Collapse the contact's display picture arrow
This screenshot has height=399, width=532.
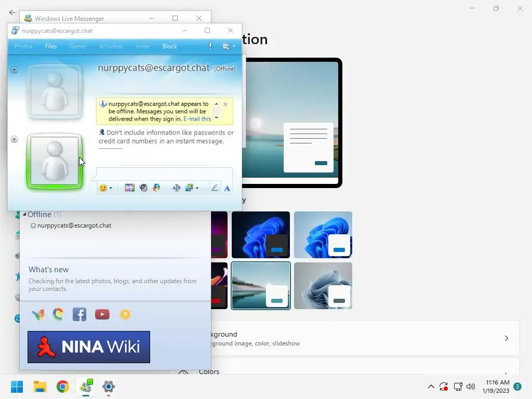coord(14,70)
